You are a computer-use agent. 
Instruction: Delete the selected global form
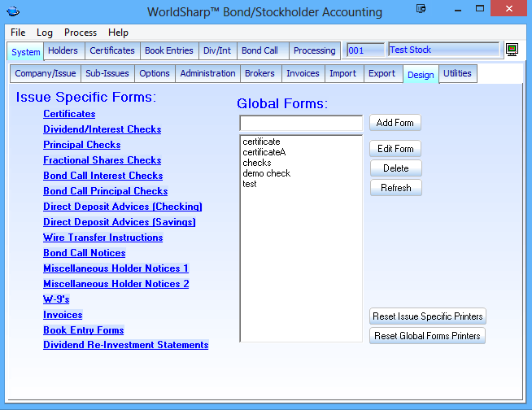click(x=395, y=168)
